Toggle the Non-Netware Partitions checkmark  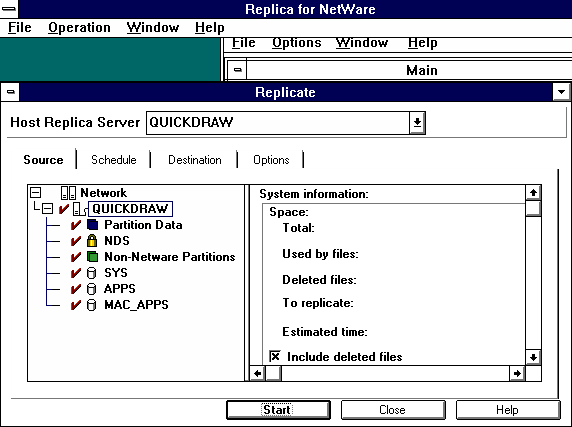click(x=76, y=257)
